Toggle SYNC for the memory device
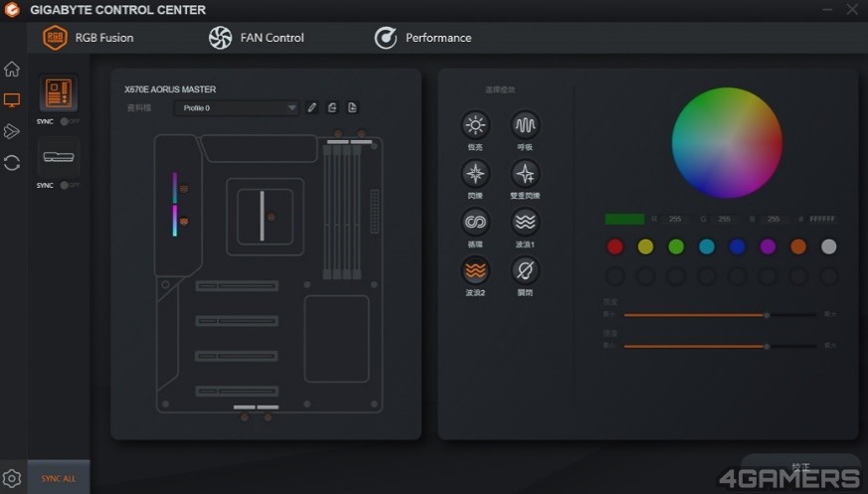 (x=70, y=185)
